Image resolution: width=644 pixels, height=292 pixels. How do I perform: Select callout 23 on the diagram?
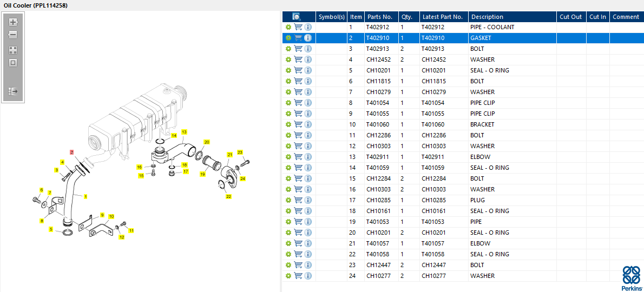240,152
